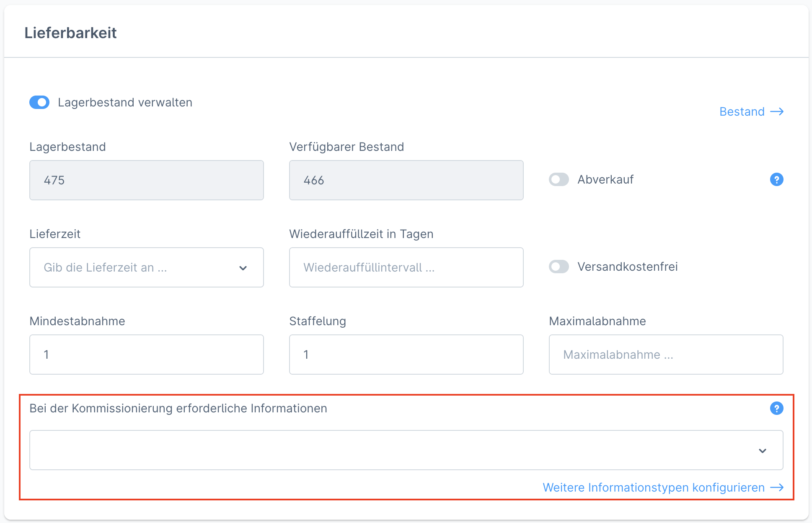Enable the Versandkostenfrei toggle

(559, 267)
